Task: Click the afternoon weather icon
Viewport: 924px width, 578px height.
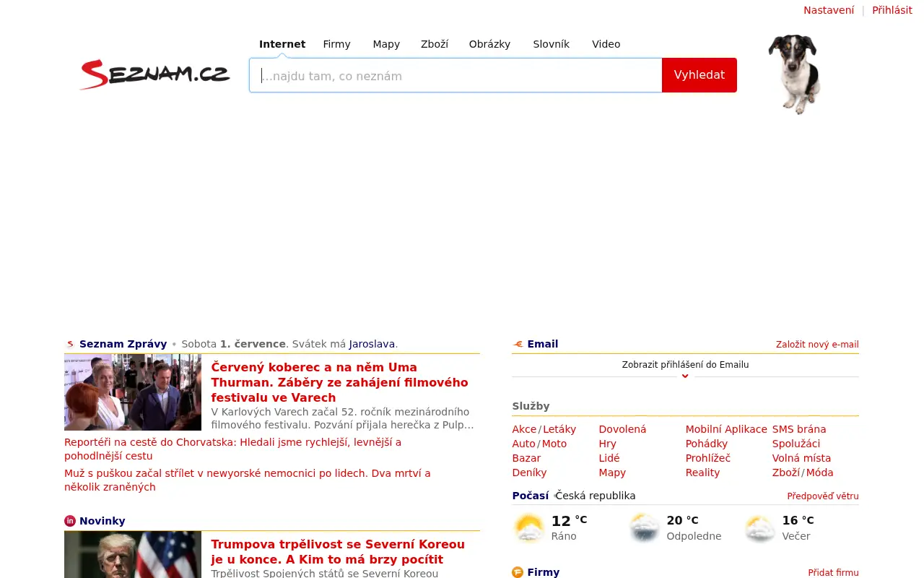Action: pos(644,528)
